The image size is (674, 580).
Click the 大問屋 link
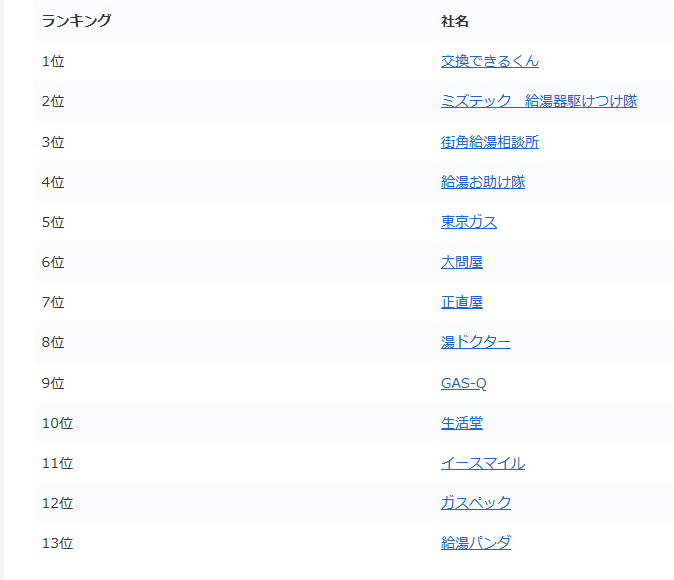(461, 262)
